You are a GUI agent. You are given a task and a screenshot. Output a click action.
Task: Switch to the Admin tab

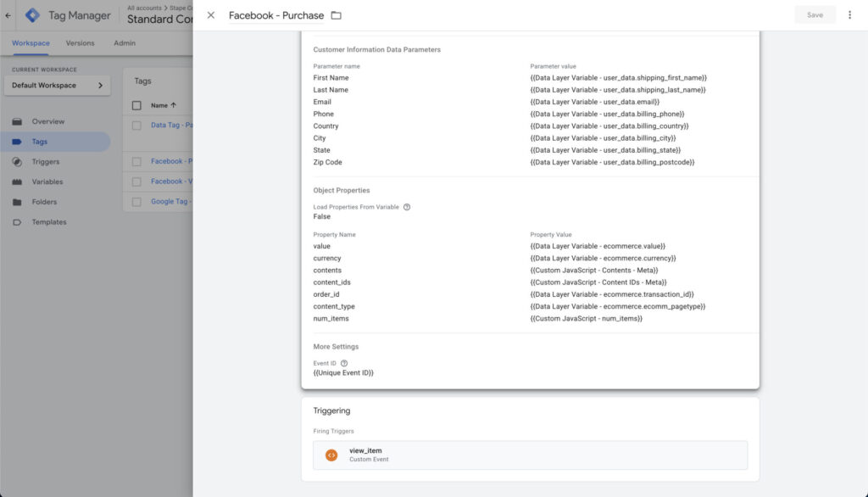coord(125,43)
